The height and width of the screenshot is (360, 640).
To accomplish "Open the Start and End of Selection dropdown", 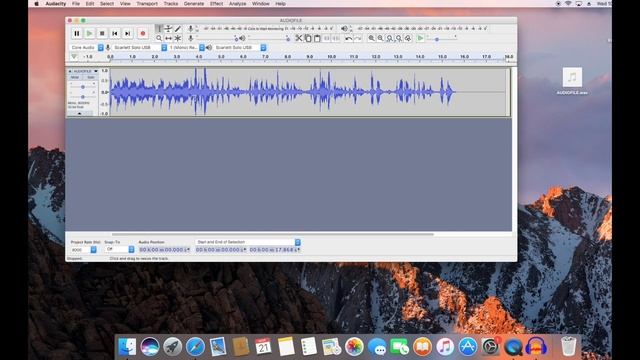I will 248,242.
